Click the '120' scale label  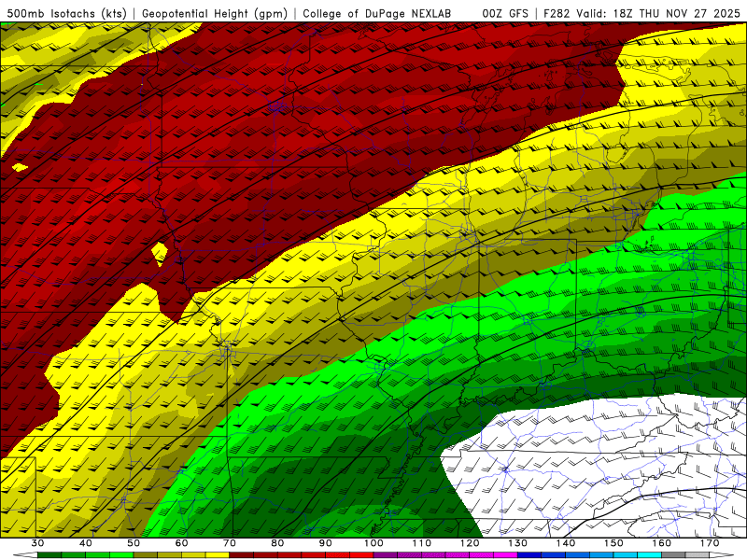(x=470, y=543)
